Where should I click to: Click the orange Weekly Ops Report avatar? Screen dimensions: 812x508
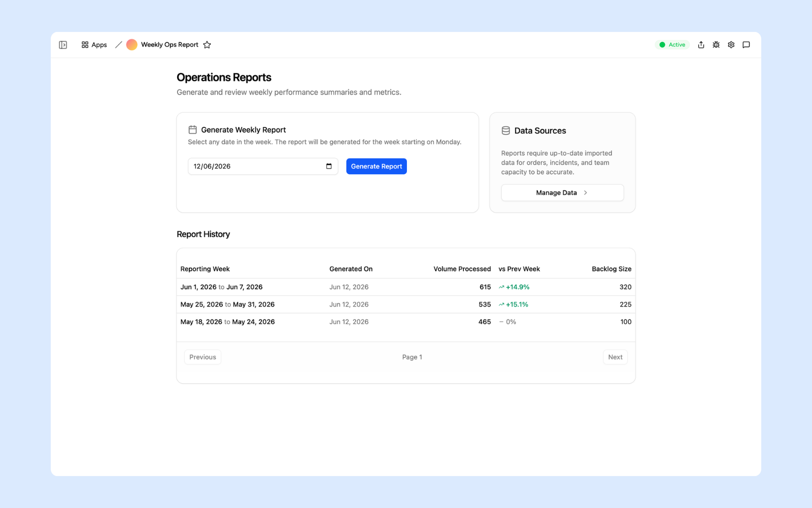(x=132, y=45)
